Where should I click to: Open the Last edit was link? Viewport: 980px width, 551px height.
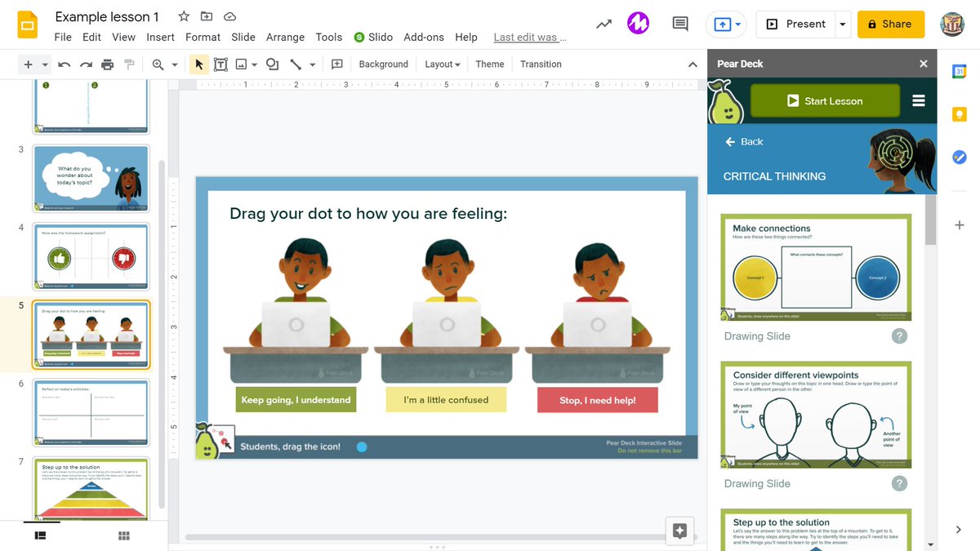pyautogui.click(x=529, y=37)
